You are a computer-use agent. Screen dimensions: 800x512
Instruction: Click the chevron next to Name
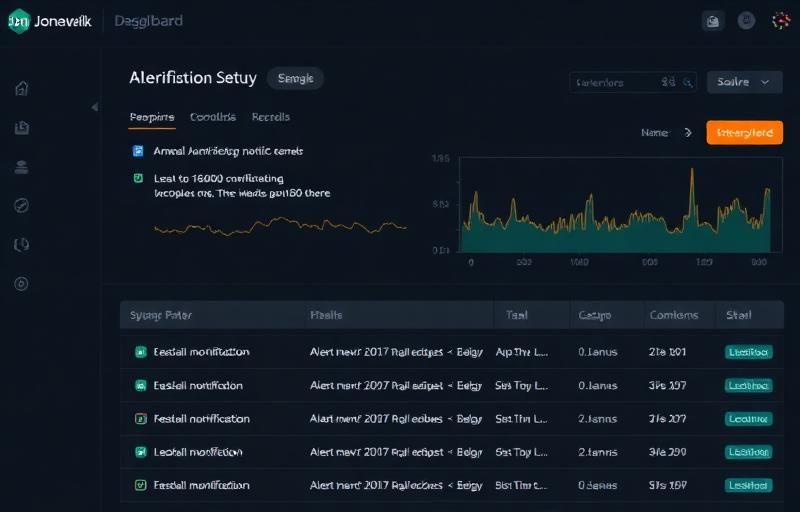click(x=688, y=132)
